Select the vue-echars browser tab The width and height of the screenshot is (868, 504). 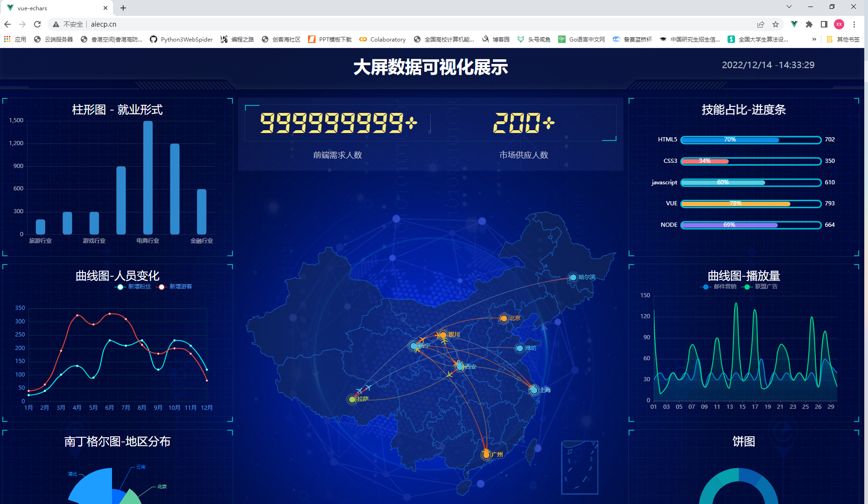click(x=56, y=8)
